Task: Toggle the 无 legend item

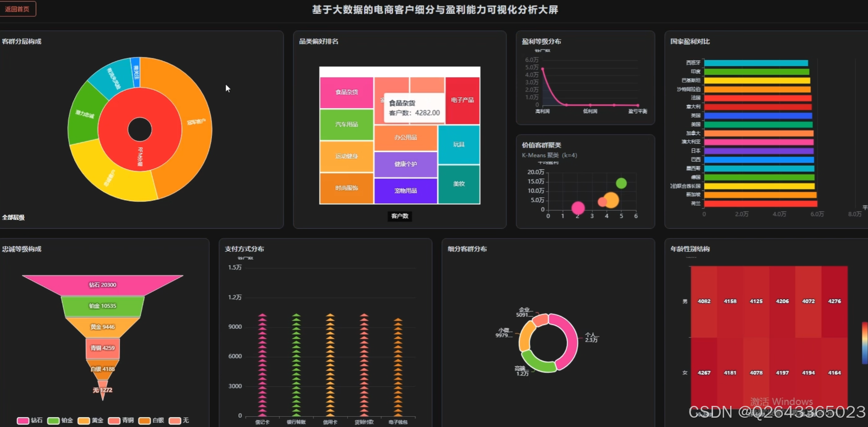Action: [x=179, y=421]
